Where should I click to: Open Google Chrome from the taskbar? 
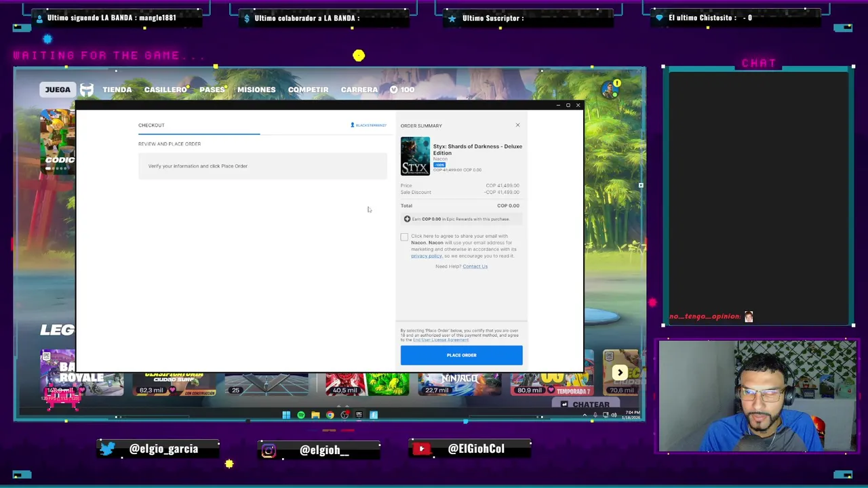[330, 415]
